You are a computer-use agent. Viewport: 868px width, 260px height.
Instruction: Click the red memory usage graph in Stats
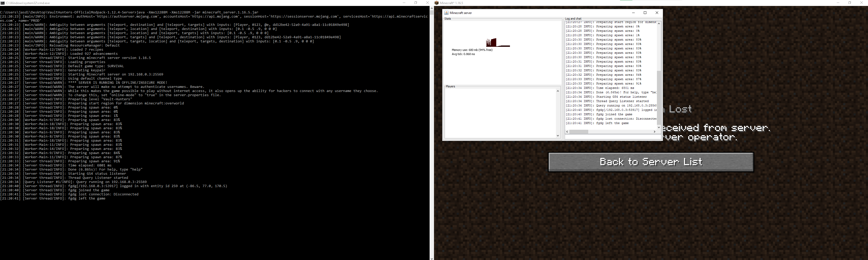pyautogui.click(x=492, y=42)
